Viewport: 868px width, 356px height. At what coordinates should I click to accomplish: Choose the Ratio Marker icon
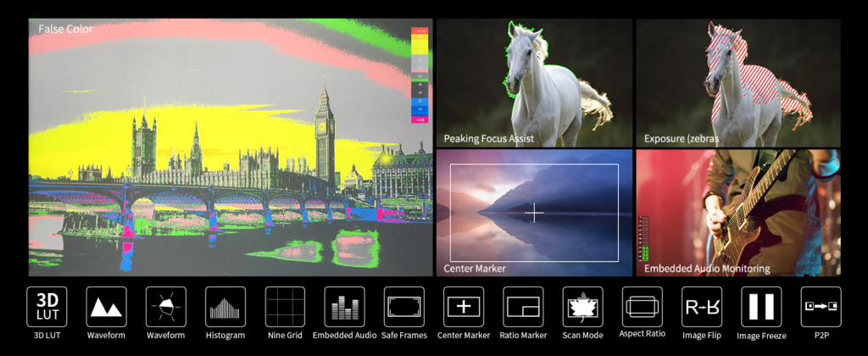[523, 307]
